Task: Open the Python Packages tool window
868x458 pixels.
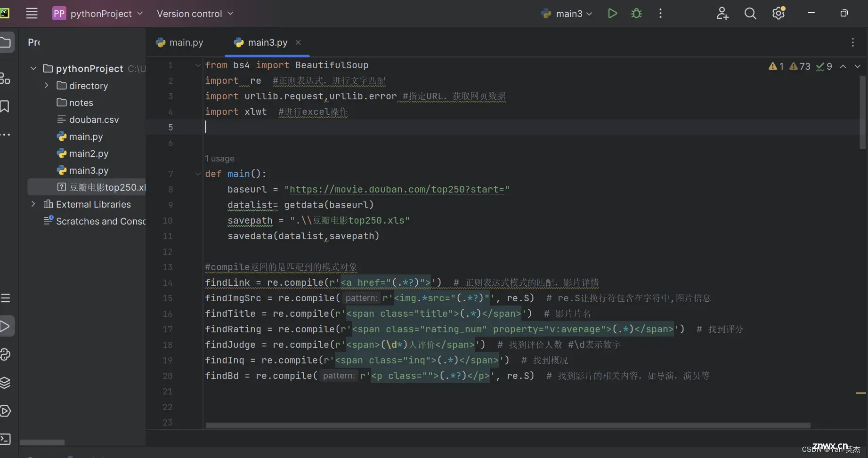Action: click(x=5, y=383)
